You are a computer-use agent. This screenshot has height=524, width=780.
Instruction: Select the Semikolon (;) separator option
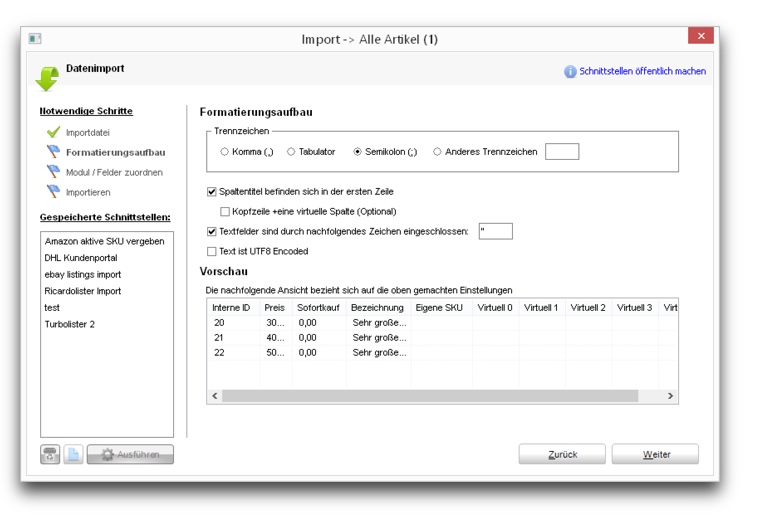(x=357, y=152)
